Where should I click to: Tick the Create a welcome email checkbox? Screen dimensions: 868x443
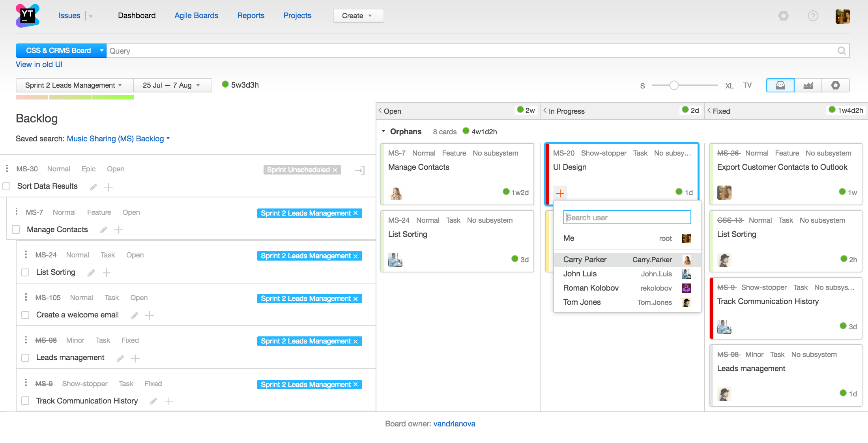click(x=26, y=315)
